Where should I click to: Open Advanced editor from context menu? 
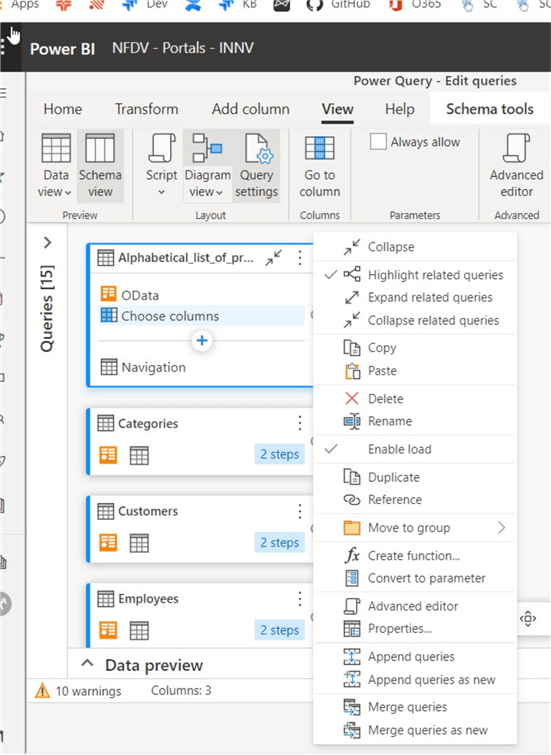click(x=415, y=606)
